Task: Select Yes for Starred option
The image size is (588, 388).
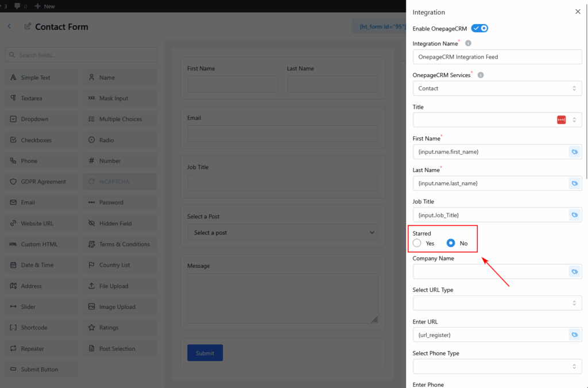Action: pyautogui.click(x=417, y=243)
